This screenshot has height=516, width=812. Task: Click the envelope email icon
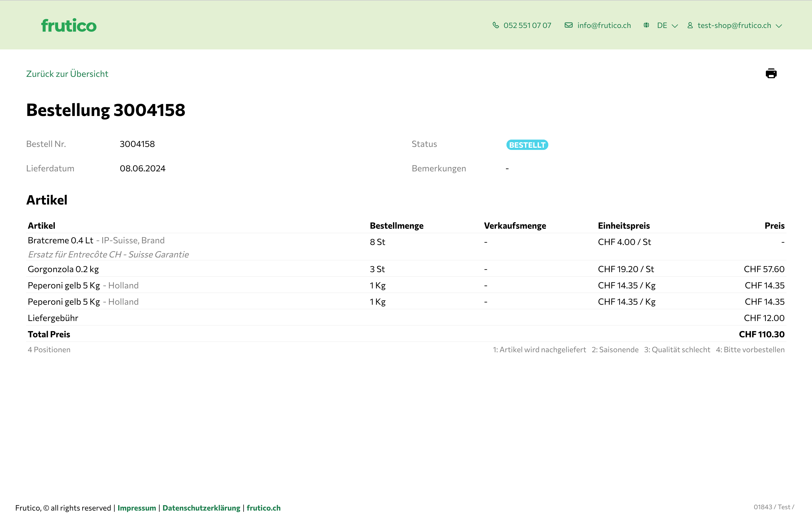(568, 25)
